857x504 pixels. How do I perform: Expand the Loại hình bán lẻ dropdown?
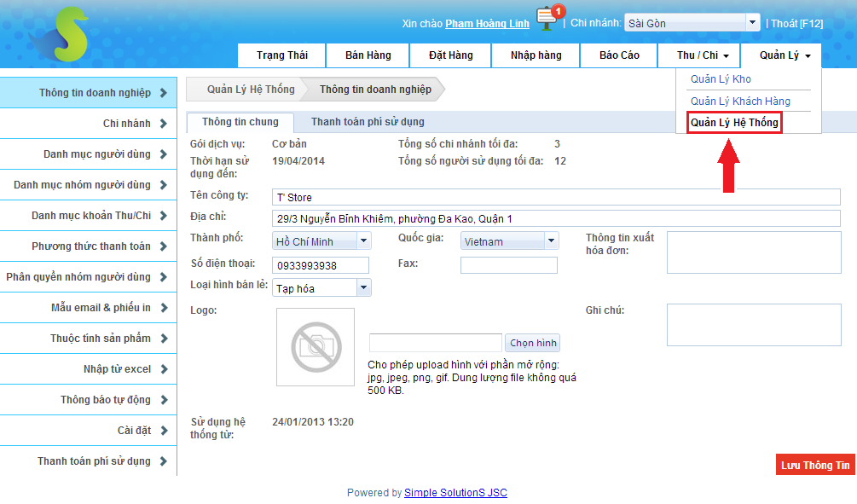(x=364, y=288)
